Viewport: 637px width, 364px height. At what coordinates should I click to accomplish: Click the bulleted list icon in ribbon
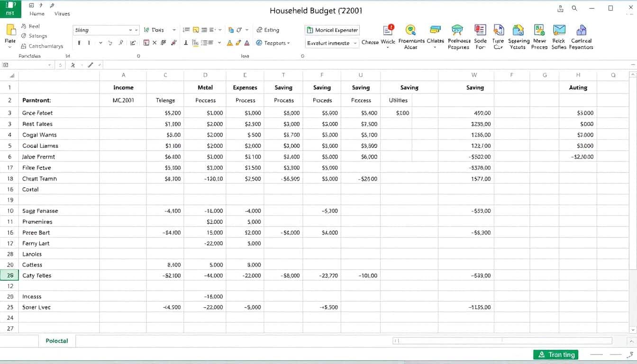pyautogui.click(x=186, y=29)
